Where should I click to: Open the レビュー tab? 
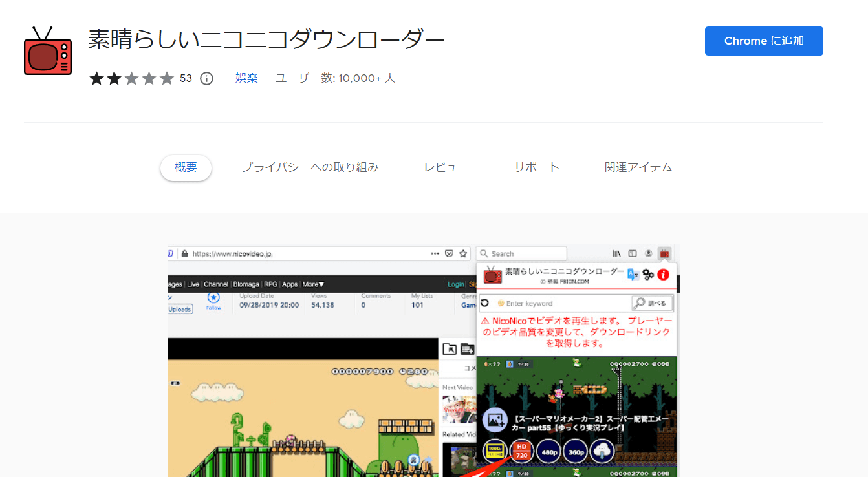pos(446,167)
